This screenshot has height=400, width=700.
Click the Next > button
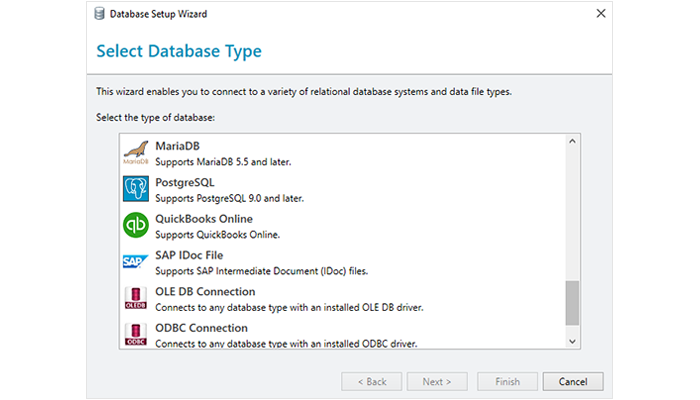pyautogui.click(x=437, y=381)
